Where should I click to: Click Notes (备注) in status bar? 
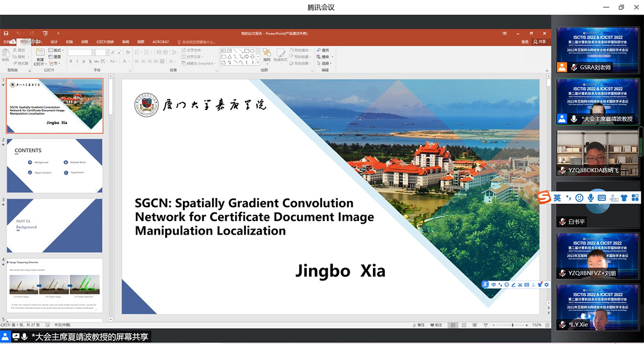pos(419,325)
